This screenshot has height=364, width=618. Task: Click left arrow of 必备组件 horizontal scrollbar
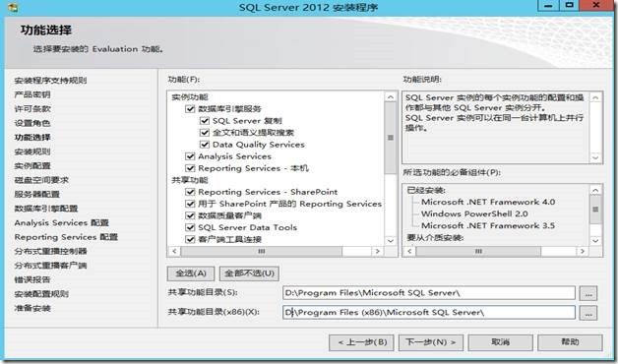tap(409, 251)
